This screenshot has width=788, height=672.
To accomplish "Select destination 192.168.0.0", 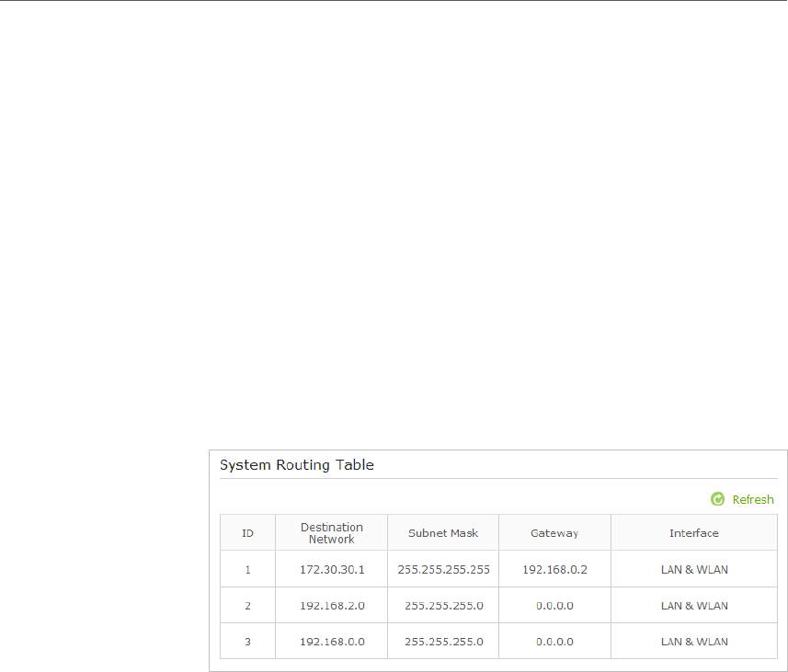I will pyautogui.click(x=332, y=642).
